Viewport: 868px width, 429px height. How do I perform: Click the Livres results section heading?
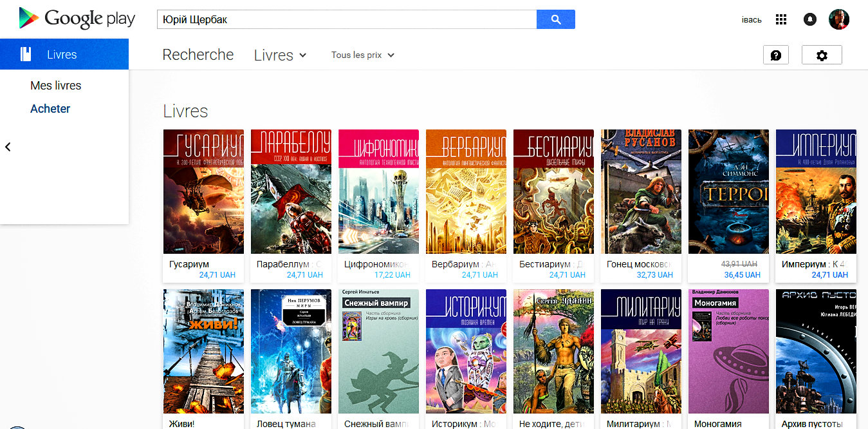click(x=185, y=111)
